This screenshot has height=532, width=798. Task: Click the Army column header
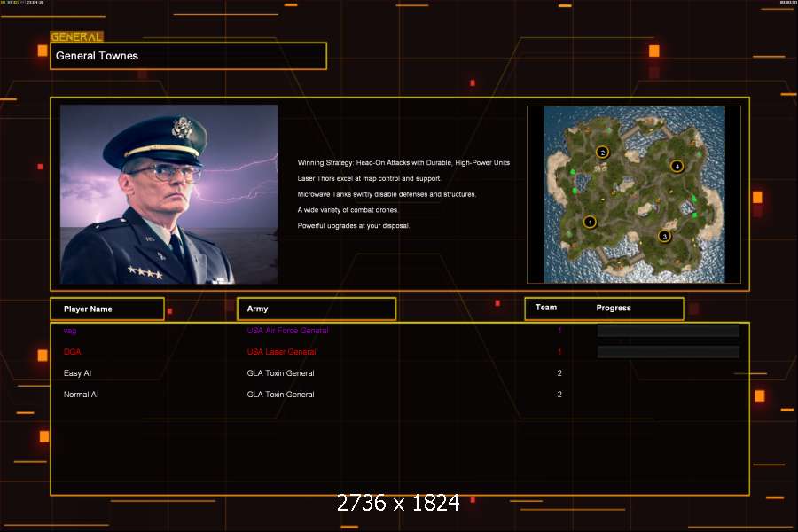pos(317,309)
